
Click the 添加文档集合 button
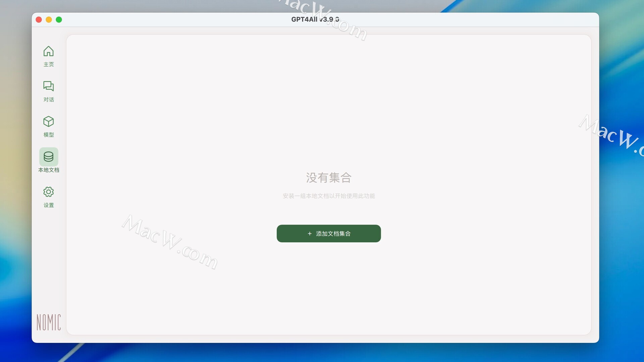(x=329, y=234)
